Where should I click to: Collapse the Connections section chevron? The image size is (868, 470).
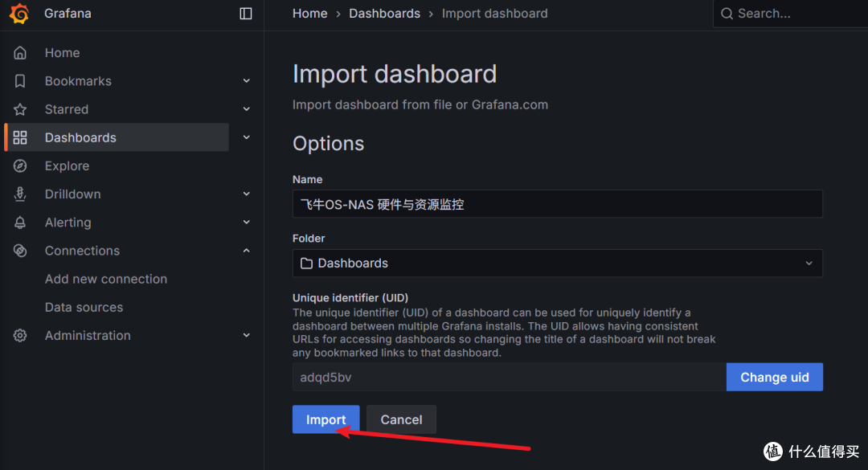coord(247,250)
